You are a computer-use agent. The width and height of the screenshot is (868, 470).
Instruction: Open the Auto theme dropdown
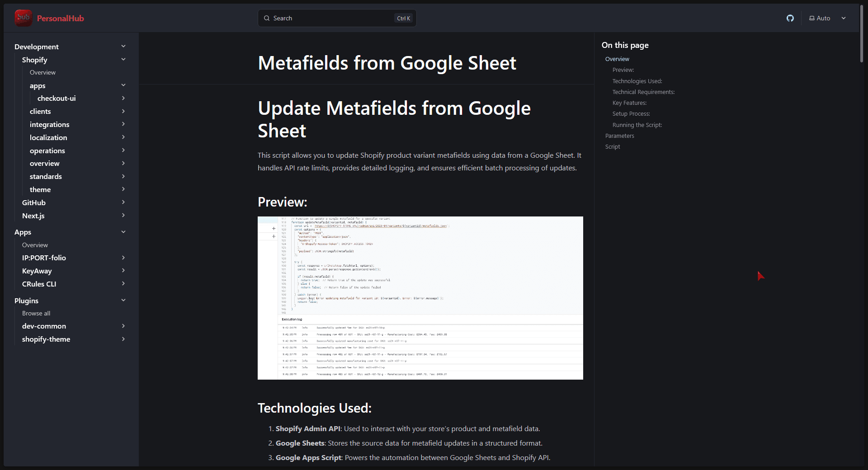coord(827,18)
